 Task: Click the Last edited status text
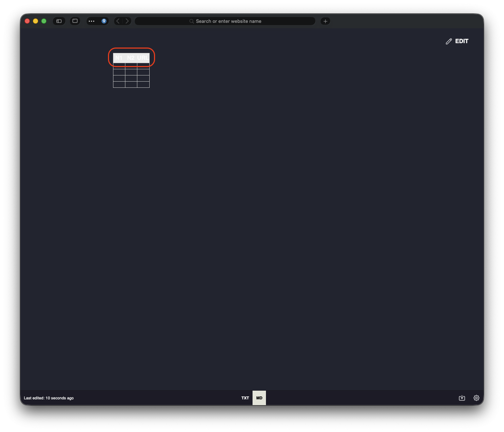click(49, 398)
